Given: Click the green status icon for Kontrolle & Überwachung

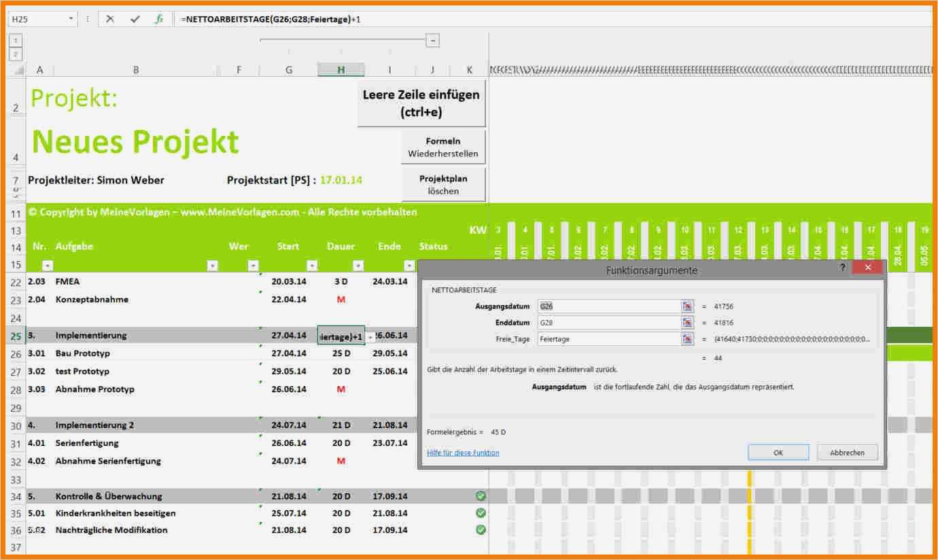Looking at the screenshot, I should pyautogui.click(x=481, y=495).
